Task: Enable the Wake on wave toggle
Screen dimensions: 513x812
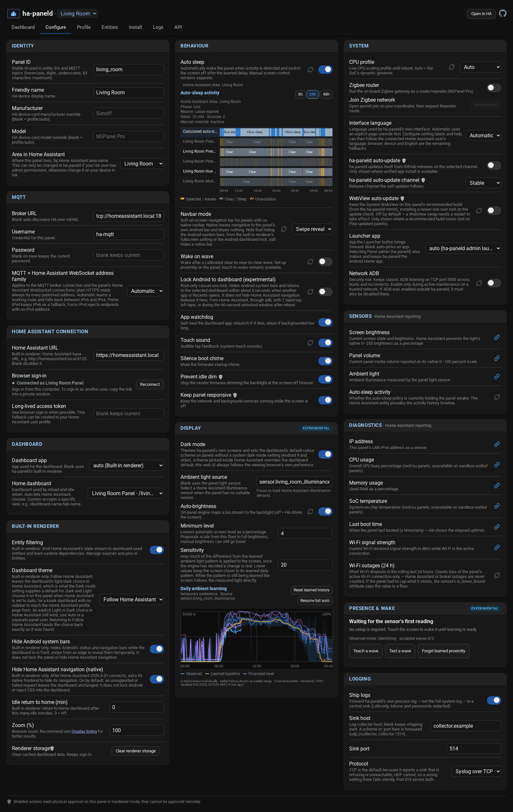Action: click(x=325, y=262)
